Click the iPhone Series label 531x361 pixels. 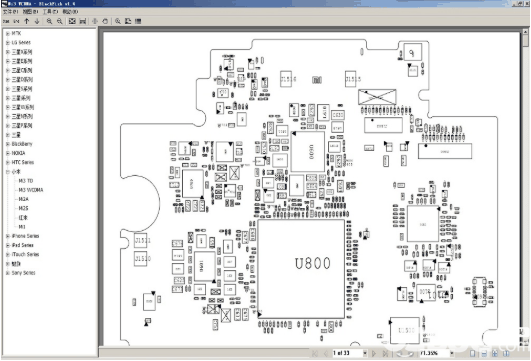25,236
